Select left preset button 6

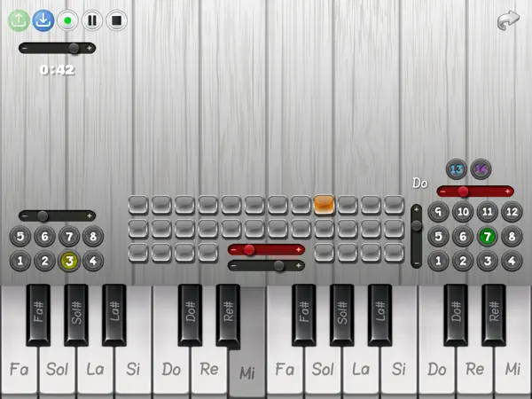pos(45,236)
